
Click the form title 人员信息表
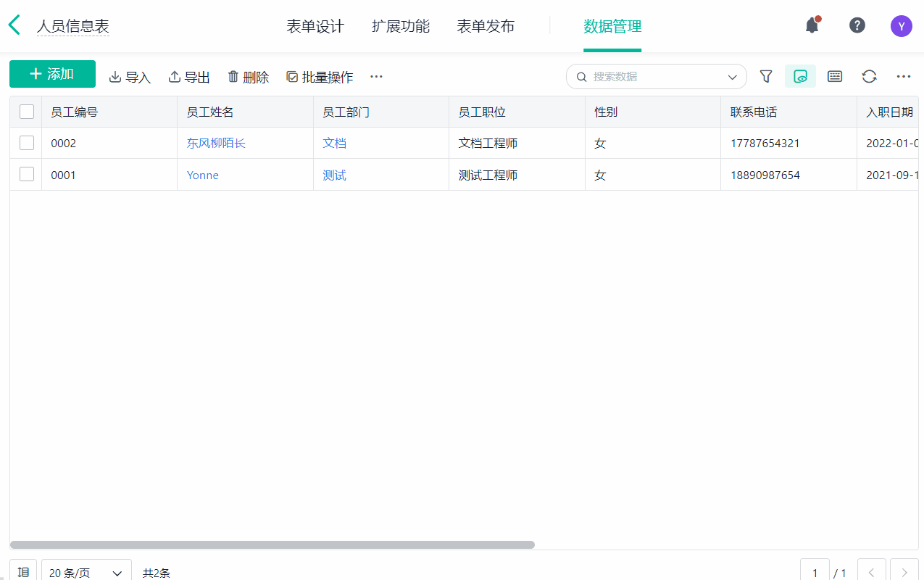[x=73, y=27]
